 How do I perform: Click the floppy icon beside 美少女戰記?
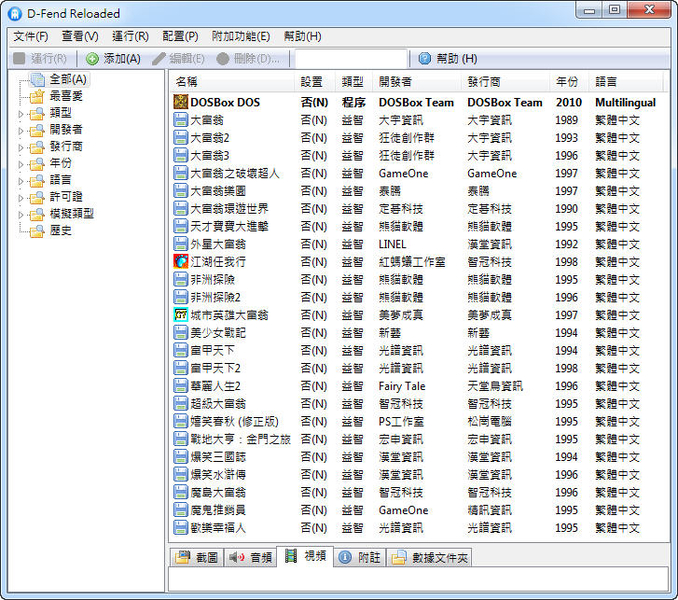pyautogui.click(x=180, y=332)
